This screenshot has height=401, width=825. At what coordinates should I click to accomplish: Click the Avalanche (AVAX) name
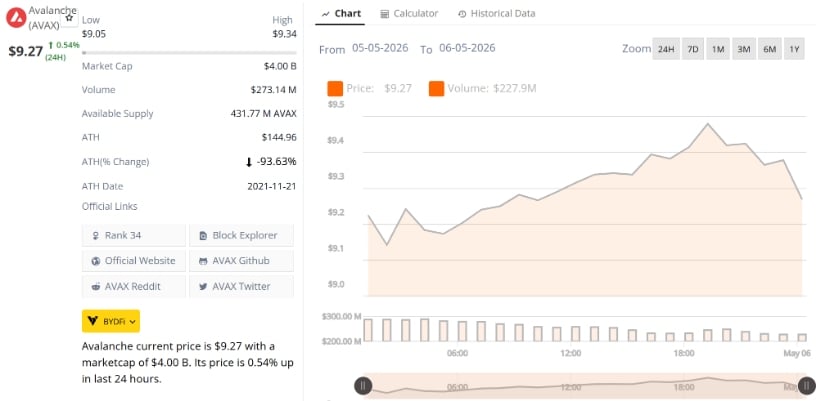(52, 17)
